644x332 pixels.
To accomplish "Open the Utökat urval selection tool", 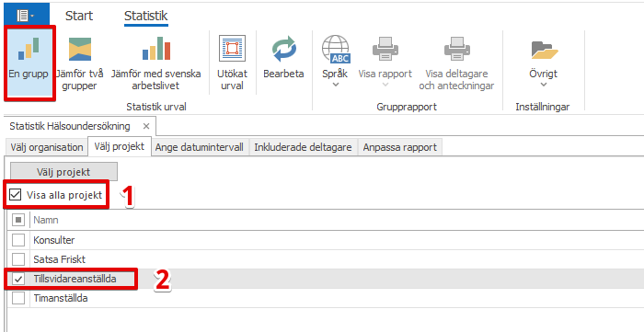I will pos(232,49).
